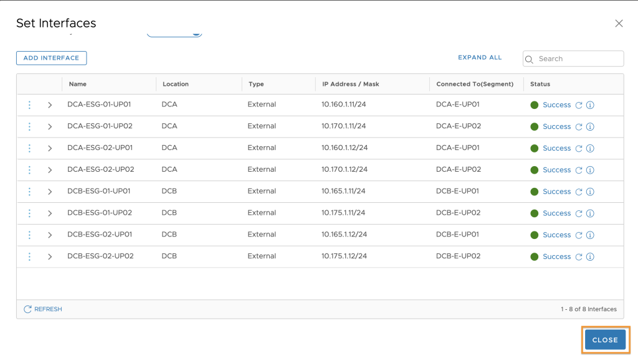
Task: Show status info for DCA-ESG-02-UP01
Action: click(590, 148)
